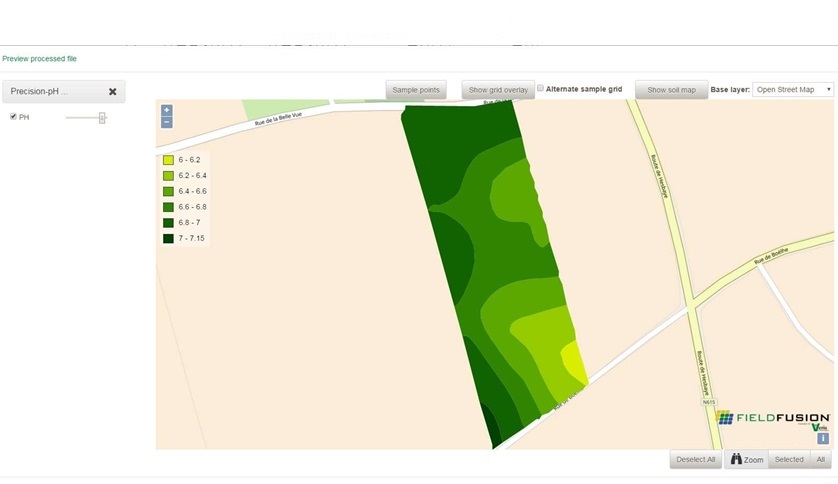Image resolution: width=838 pixels, height=484 pixels.
Task: Click Deselect All button
Action: tap(695, 459)
